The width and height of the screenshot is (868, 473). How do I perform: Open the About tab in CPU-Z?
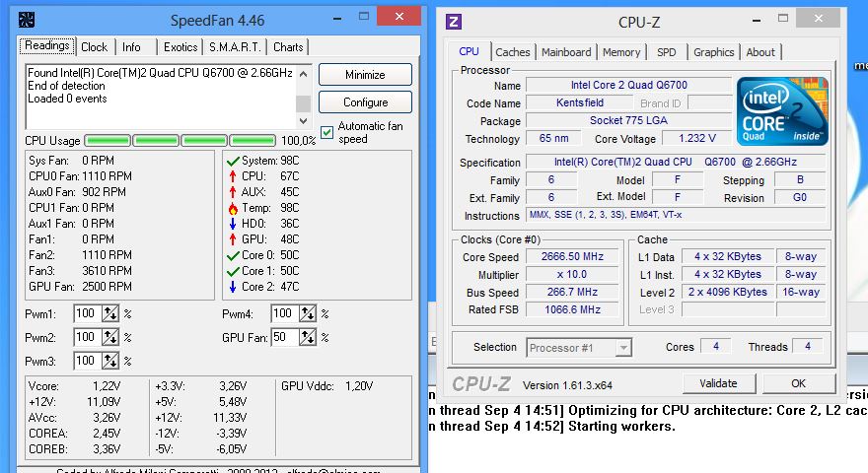[760, 52]
